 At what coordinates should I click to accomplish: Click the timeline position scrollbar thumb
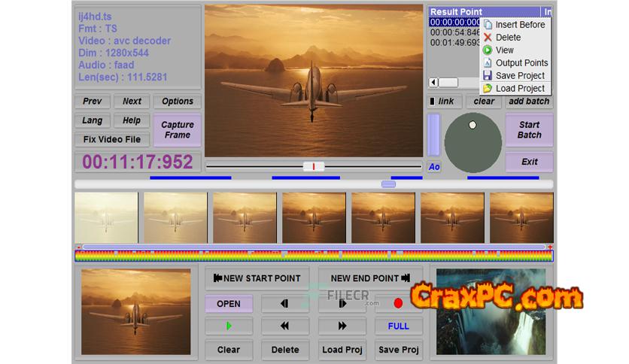(388, 184)
